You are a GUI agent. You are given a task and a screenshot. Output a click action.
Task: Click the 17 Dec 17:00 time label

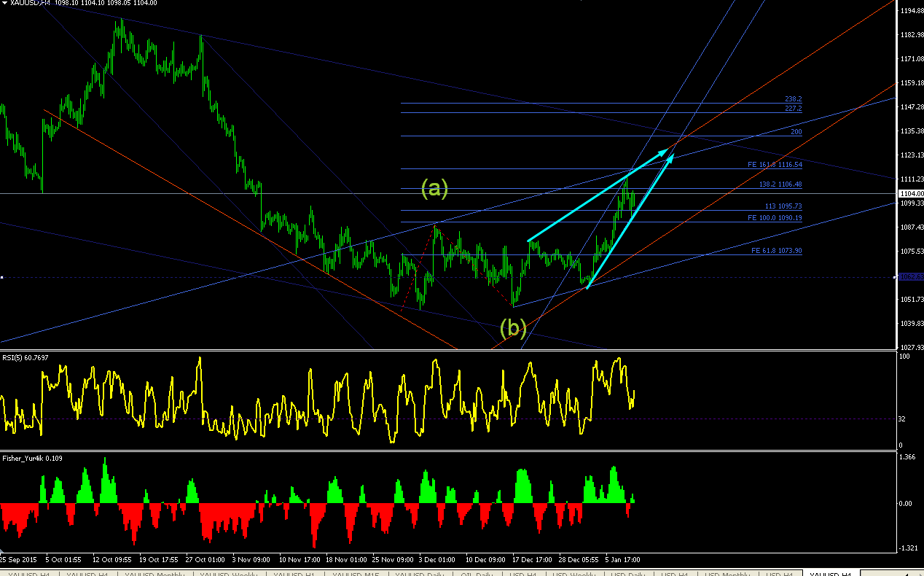tap(532, 559)
